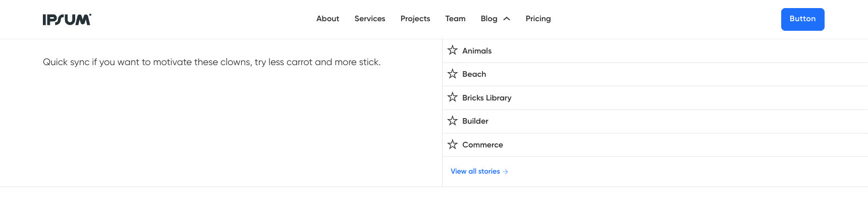
Task: Click the star icon beside Builder
Action: pyautogui.click(x=452, y=121)
